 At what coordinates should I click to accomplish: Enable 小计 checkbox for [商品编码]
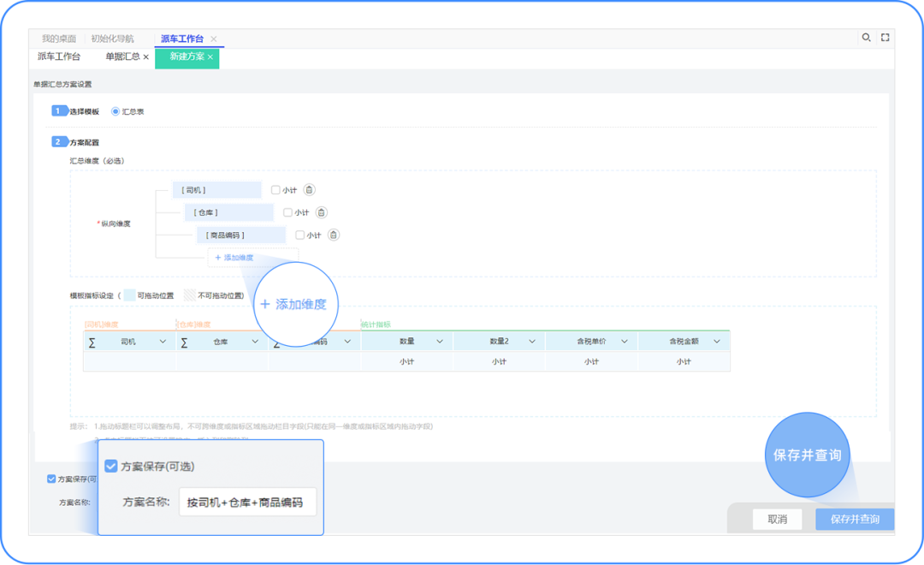(300, 235)
